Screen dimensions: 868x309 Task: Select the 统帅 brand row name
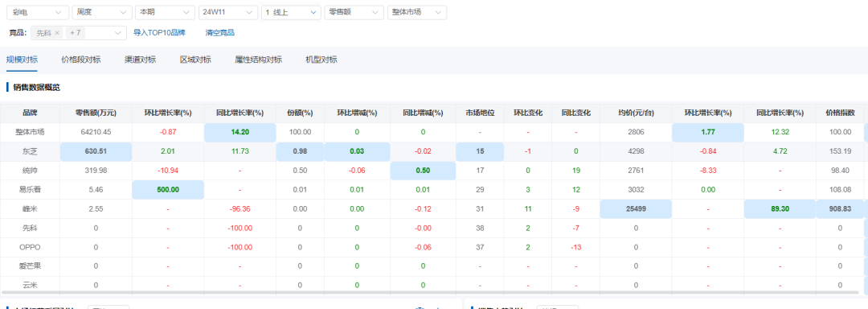tap(30, 171)
